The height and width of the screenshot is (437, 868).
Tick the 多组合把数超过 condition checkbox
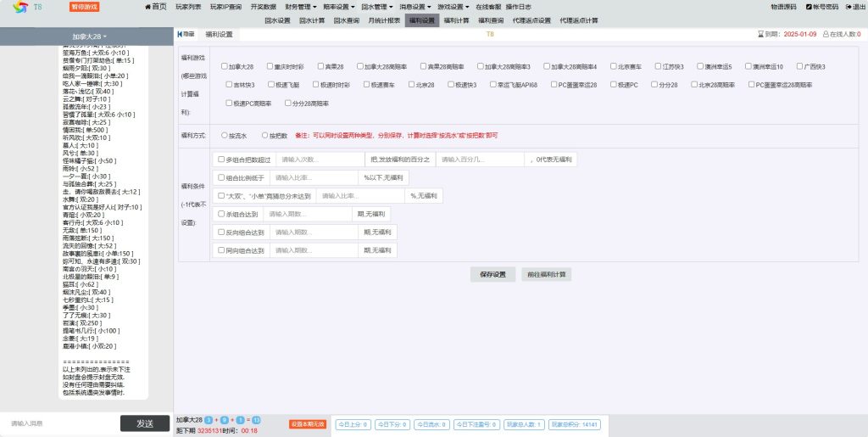click(221, 160)
